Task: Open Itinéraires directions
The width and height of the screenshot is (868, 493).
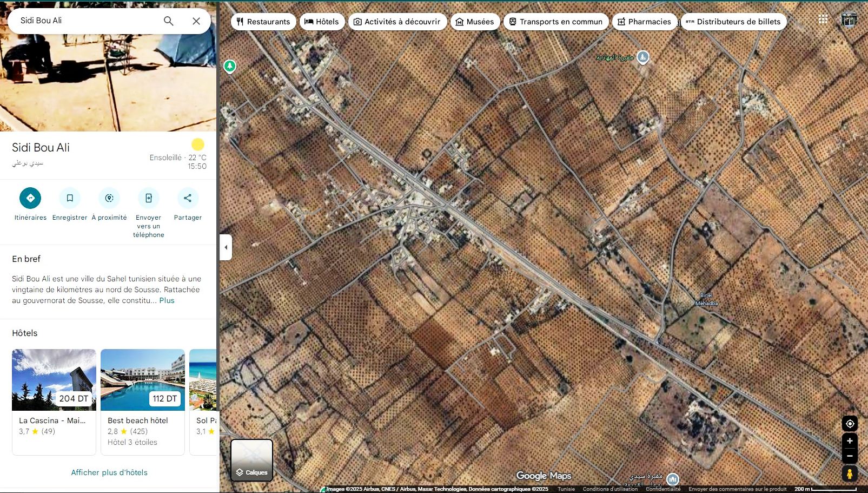Action: pos(30,198)
